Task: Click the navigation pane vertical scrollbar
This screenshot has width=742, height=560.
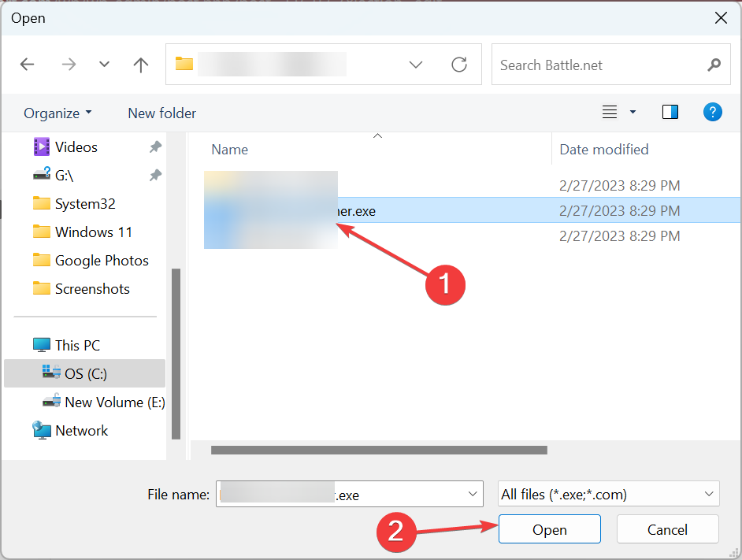Action: point(176,354)
